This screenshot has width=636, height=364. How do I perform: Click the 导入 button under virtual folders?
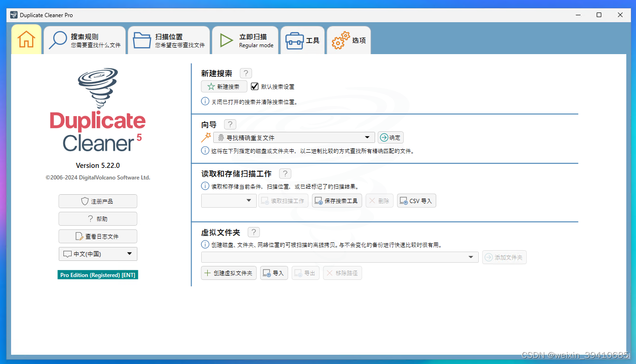pos(274,273)
